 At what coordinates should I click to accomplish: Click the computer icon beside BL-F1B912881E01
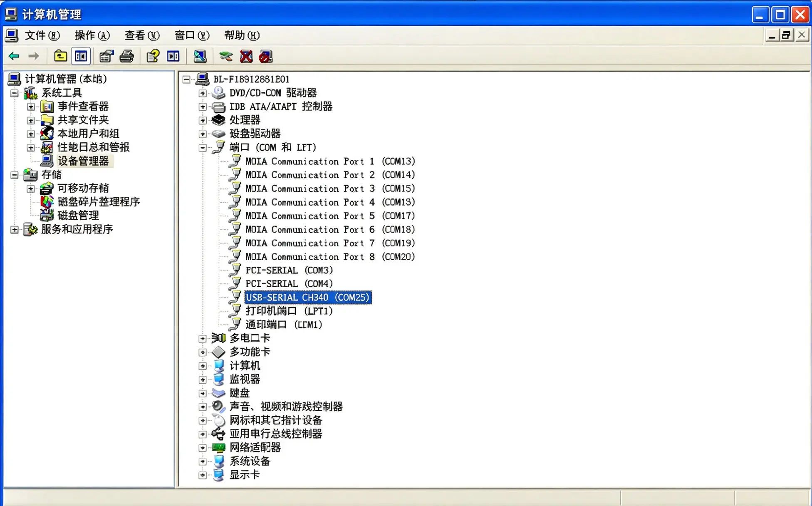pyautogui.click(x=203, y=79)
